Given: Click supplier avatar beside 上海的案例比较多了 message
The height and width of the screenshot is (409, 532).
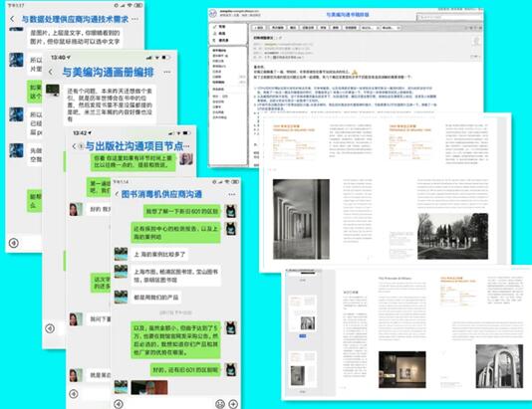Looking at the screenshot, I should [x=121, y=254].
